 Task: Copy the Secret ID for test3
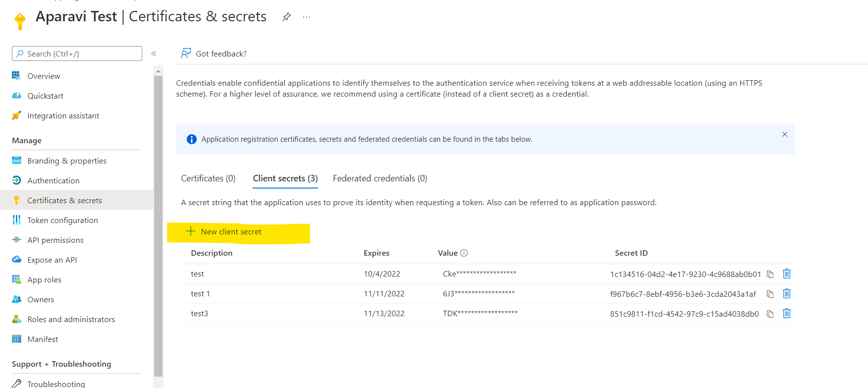[x=770, y=314]
